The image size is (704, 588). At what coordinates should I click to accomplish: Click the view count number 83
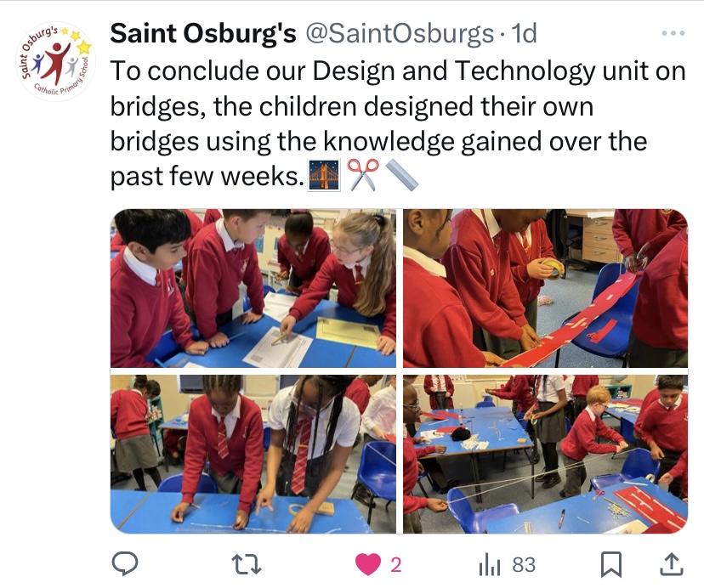click(x=524, y=565)
